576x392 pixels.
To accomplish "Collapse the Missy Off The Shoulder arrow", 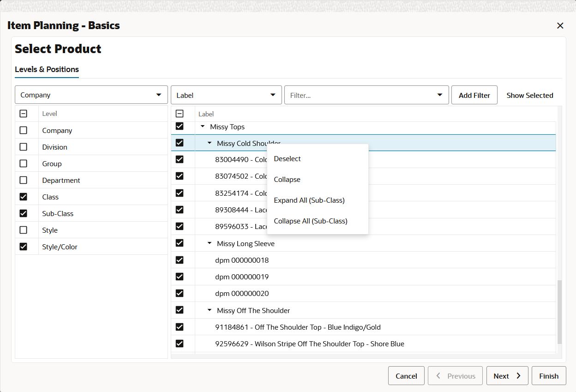I will click(x=210, y=310).
